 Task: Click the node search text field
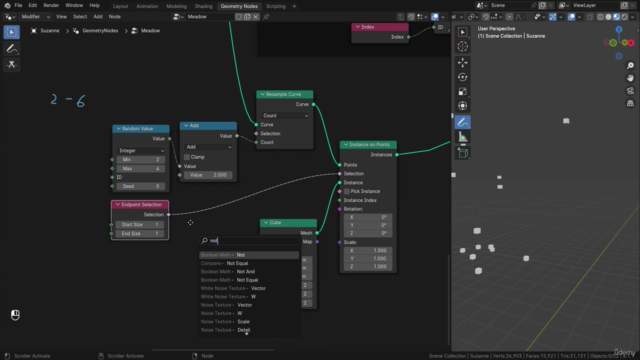(249, 241)
